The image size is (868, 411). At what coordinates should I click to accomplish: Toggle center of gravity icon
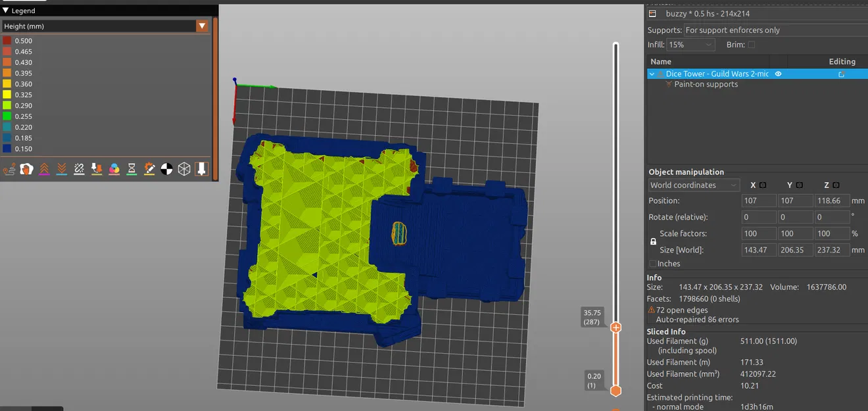tap(167, 169)
